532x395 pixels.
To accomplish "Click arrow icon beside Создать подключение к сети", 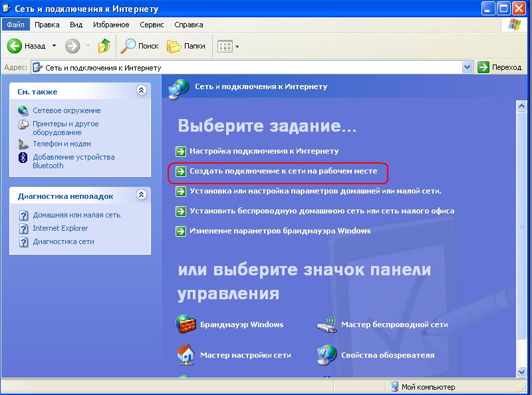I will click(181, 172).
